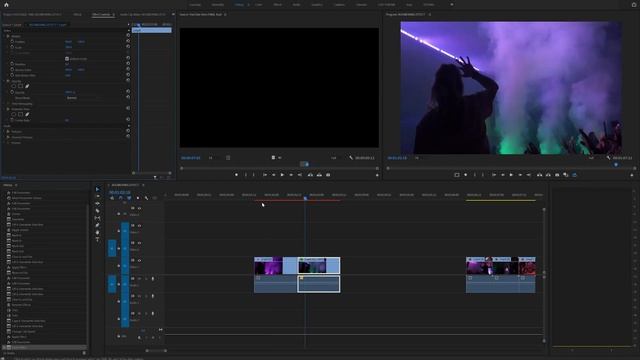Toggle Scale animation stopwatch
The image size is (640, 360).
(x=12, y=47)
